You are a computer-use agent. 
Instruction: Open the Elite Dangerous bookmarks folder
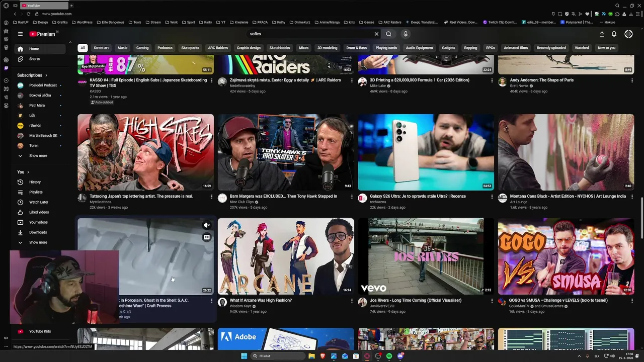112,22
